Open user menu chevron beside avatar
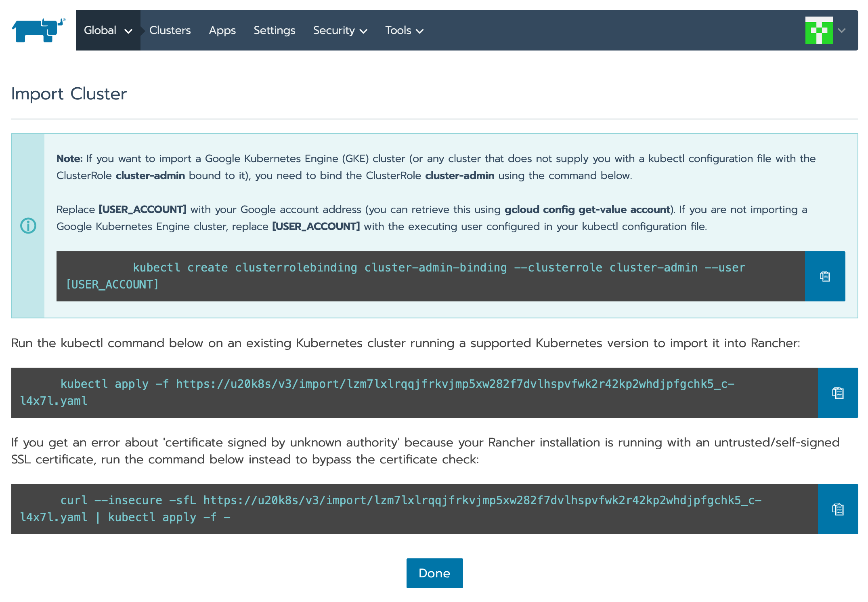The width and height of the screenshot is (868, 602). [842, 30]
